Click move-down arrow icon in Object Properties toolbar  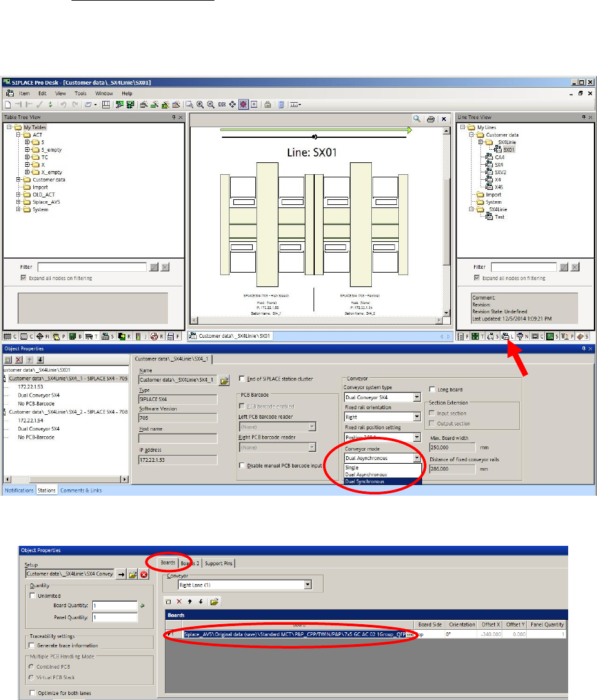tap(40, 359)
